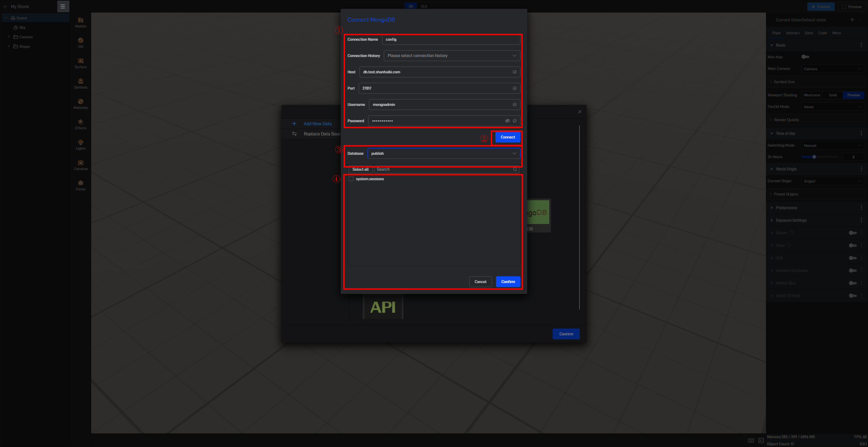Open the Cameras library icon
The height and width of the screenshot is (447, 868).
(x=81, y=165)
